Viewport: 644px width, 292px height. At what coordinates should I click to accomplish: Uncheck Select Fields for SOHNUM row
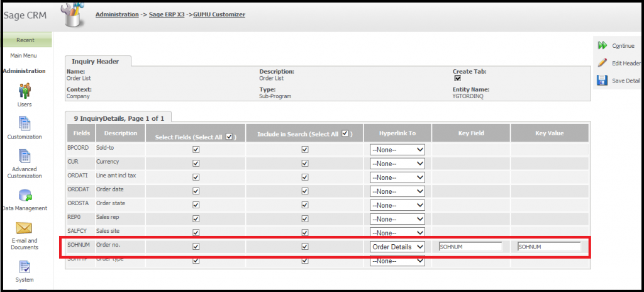tap(196, 247)
